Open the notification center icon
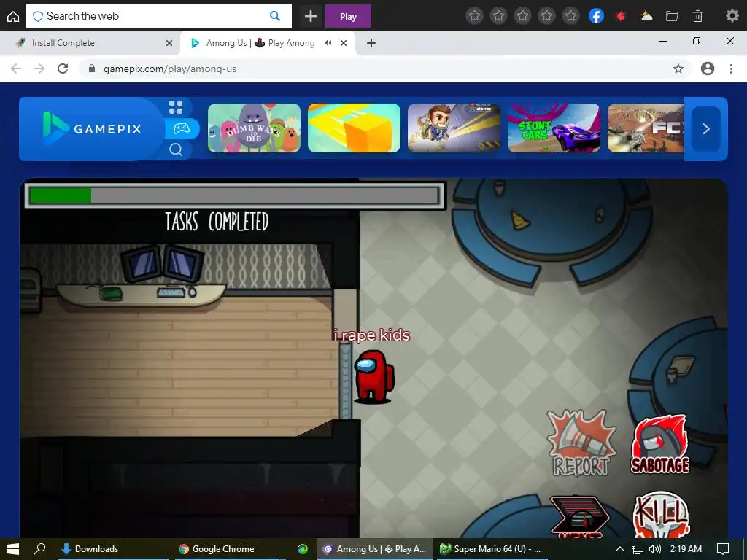The width and height of the screenshot is (747, 560). (723, 549)
